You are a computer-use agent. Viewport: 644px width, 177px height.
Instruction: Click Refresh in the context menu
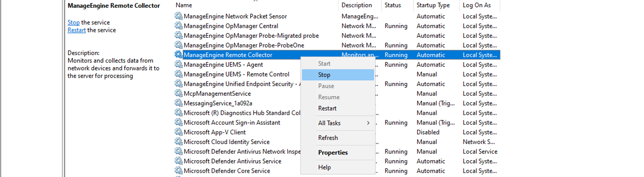coord(328,138)
